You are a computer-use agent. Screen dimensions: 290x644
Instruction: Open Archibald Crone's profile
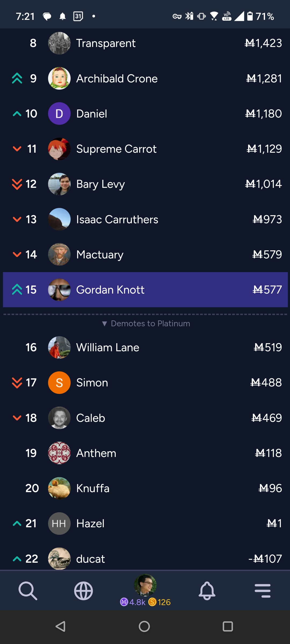click(x=145, y=78)
